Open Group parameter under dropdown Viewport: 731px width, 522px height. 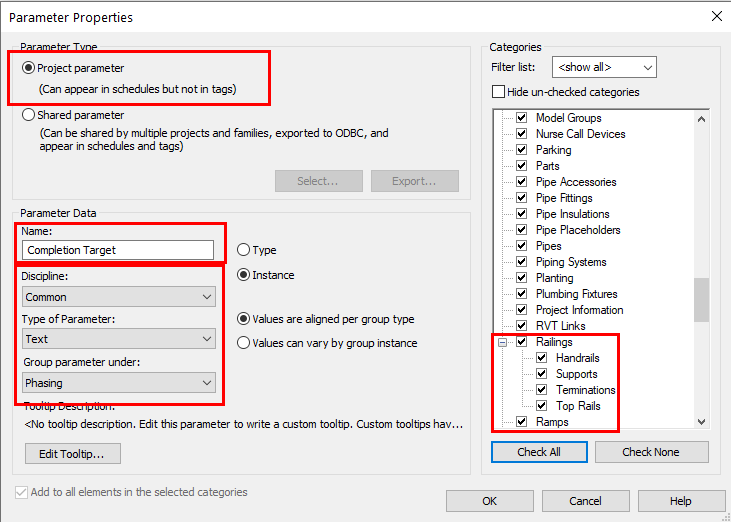119,383
